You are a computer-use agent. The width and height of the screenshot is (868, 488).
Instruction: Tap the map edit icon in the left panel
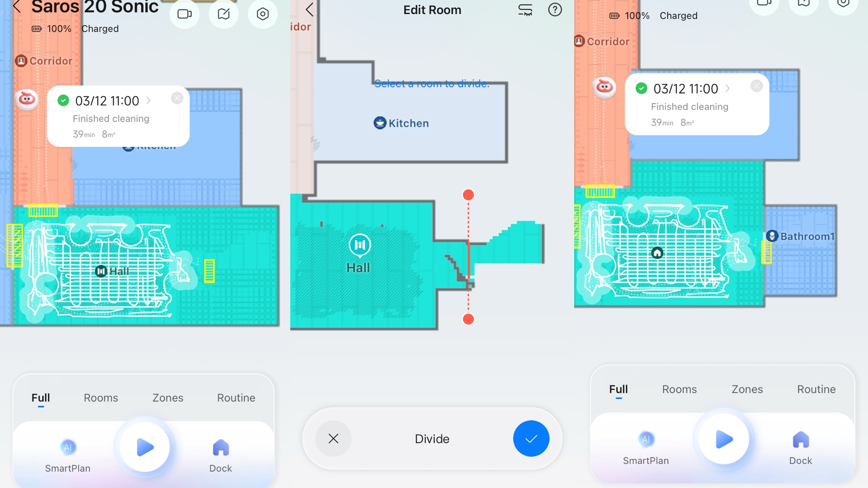pos(224,14)
